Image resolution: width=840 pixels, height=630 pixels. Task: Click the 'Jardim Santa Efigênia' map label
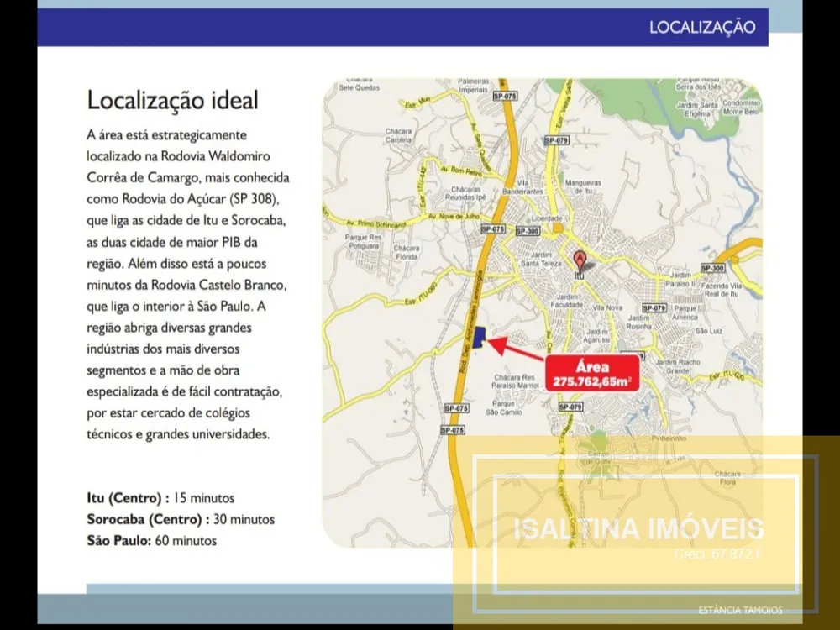point(697,109)
